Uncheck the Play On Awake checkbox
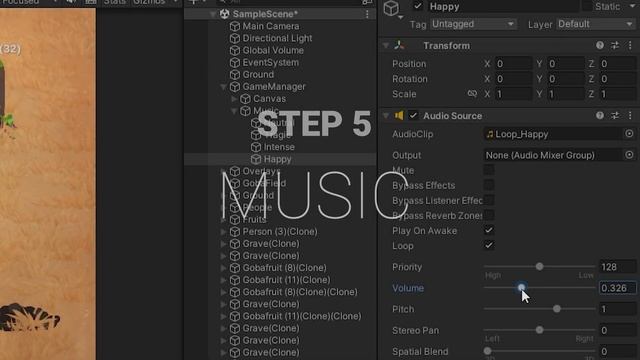Viewport: 640px width, 360px height. [x=489, y=230]
